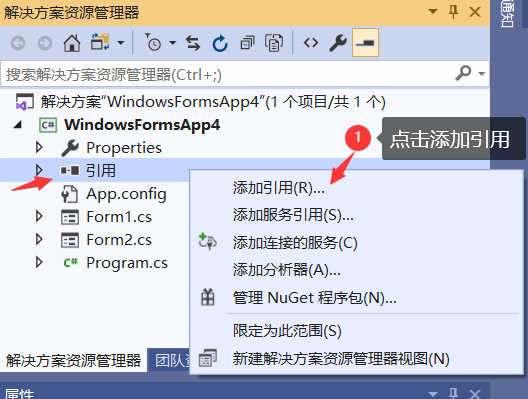Screen dimensions: 528x399
Task: Expand the 引用 references node
Action: point(39,170)
